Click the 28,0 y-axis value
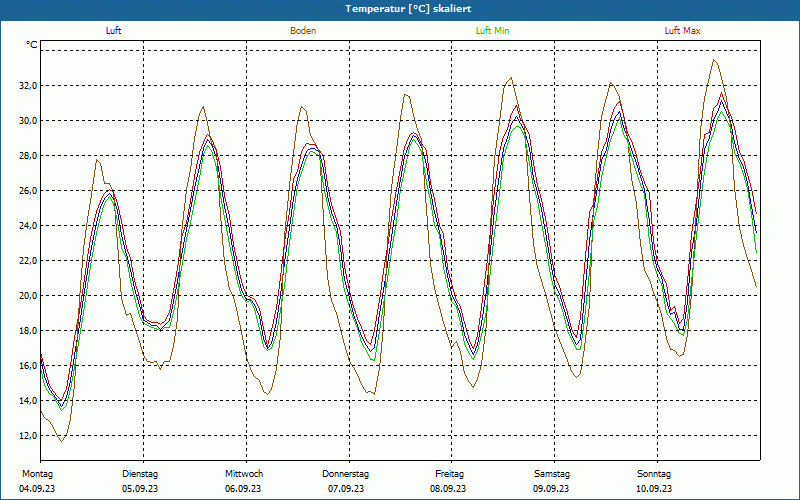Screen dimensions: 800x500 (x=29, y=156)
